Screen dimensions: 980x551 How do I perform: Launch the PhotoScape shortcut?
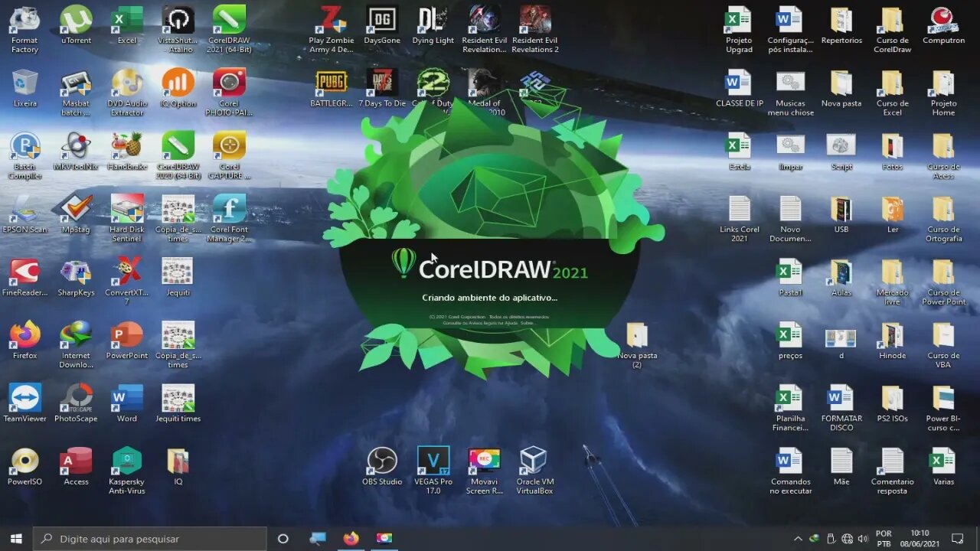tap(76, 403)
